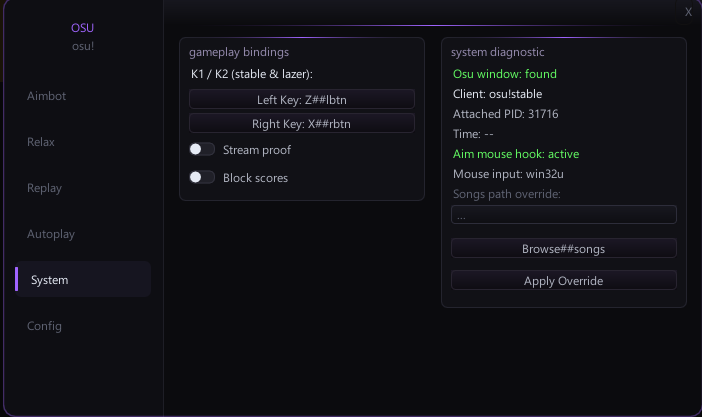Enable the Stream proof toggle
This screenshot has height=417, width=702.
coord(202,150)
